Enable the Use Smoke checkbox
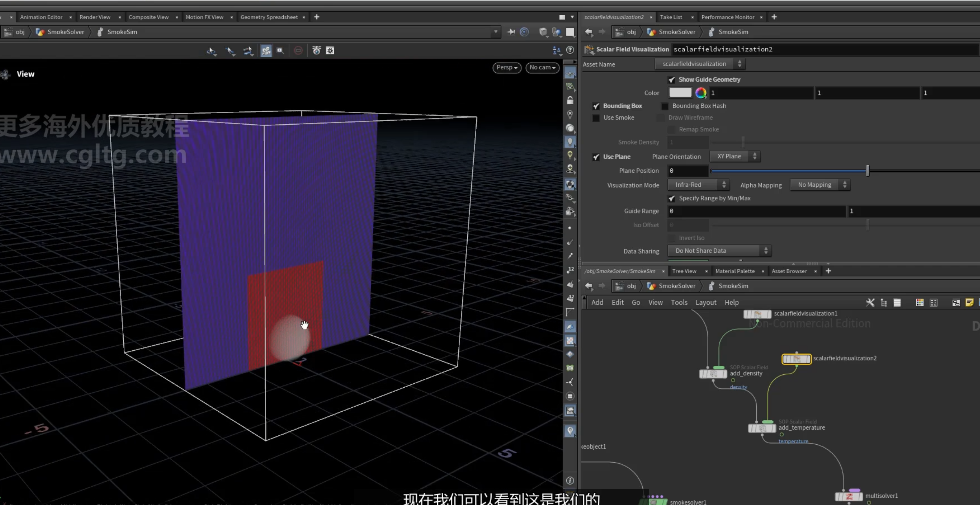Image resolution: width=980 pixels, height=505 pixels. coord(596,118)
